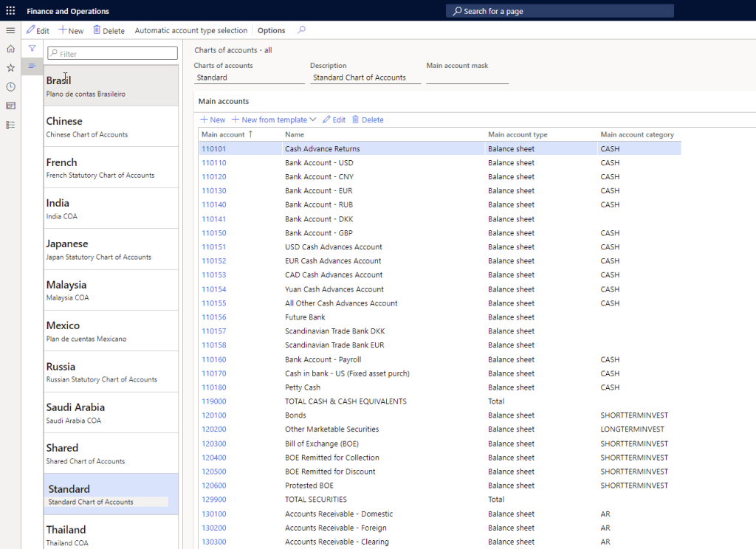Screen dimensions: 756x549
Task: Click the funnel filter icon
Action: pyautogui.click(x=32, y=49)
